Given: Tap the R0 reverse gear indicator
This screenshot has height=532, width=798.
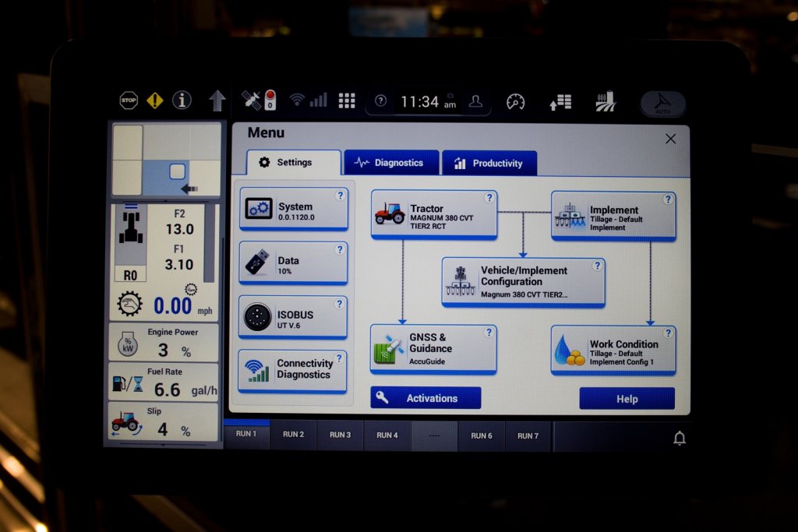Looking at the screenshot, I should point(130,275).
